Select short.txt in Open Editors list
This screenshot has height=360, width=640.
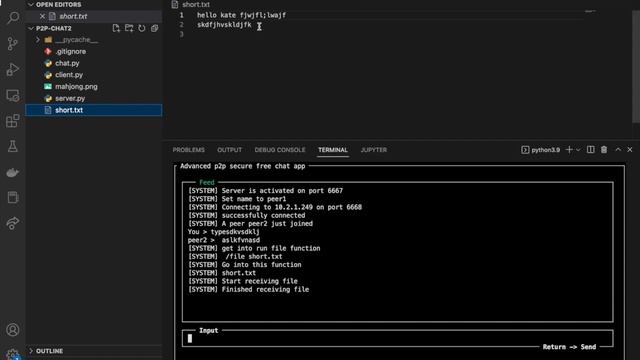[x=93, y=16]
